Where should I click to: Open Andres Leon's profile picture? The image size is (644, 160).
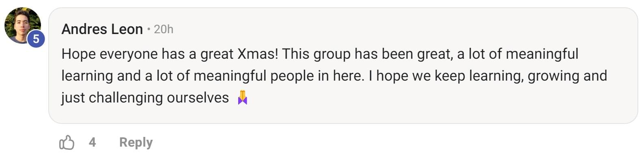(23, 26)
